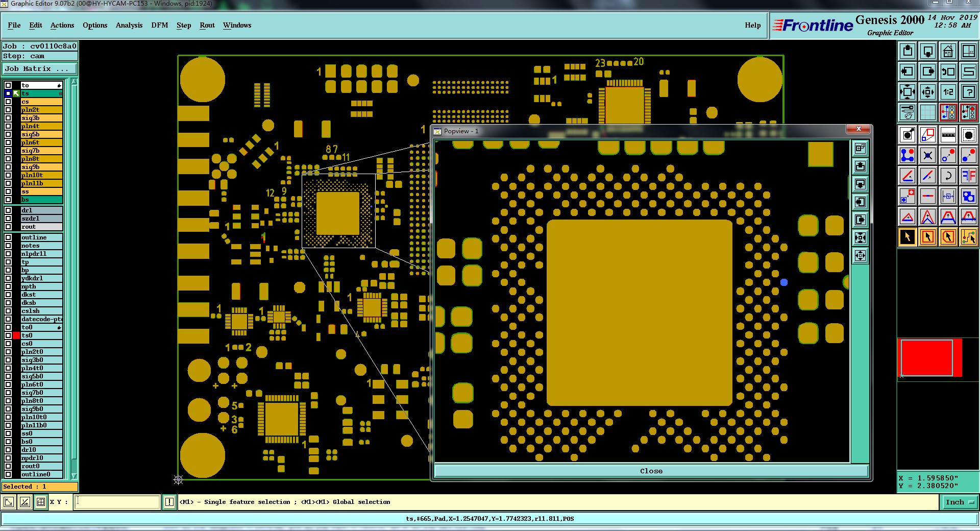Click the pan down icon in main toolbar
The width and height of the screenshot is (980, 531).
[928, 51]
